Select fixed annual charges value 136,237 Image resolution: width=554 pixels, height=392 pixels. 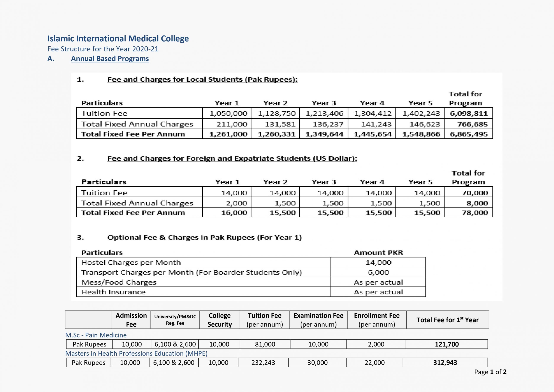(x=328, y=124)
